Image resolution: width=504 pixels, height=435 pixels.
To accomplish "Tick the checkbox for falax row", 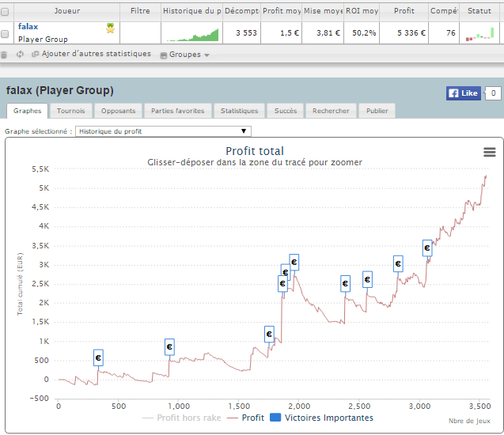I will click(x=5, y=33).
